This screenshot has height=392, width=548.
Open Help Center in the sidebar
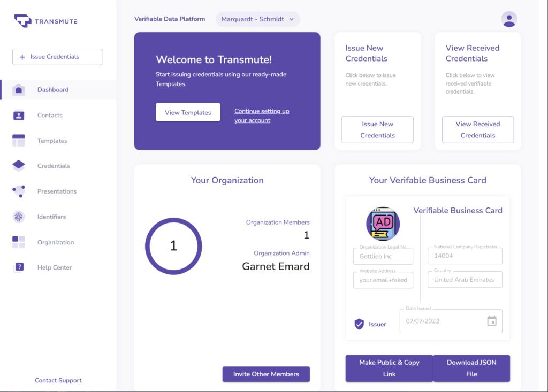click(58, 267)
